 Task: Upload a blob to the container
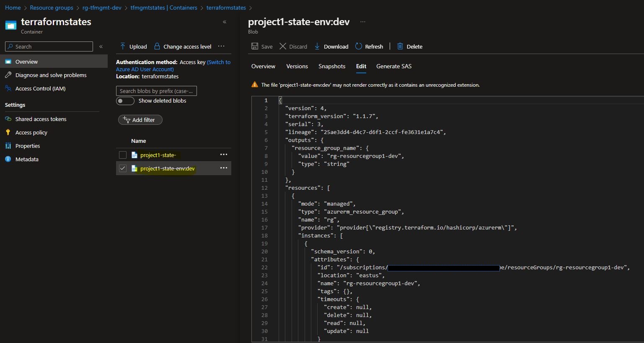tap(133, 46)
